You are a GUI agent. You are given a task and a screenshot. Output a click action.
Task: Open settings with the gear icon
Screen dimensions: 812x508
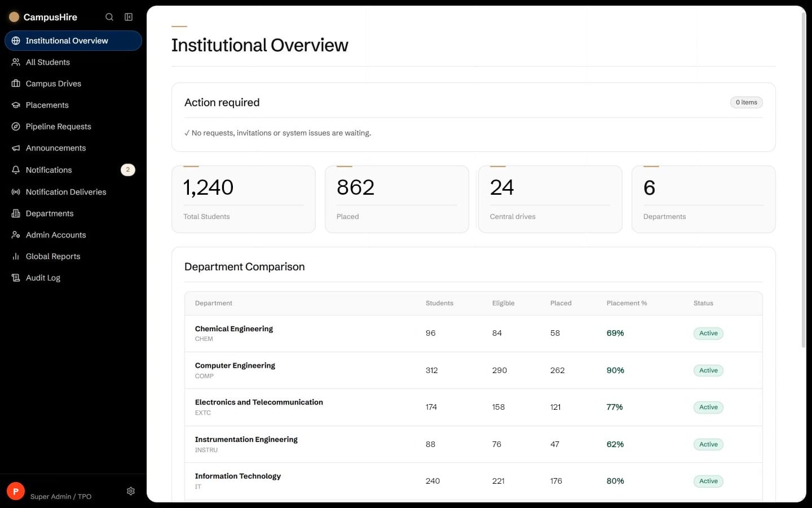point(131,491)
